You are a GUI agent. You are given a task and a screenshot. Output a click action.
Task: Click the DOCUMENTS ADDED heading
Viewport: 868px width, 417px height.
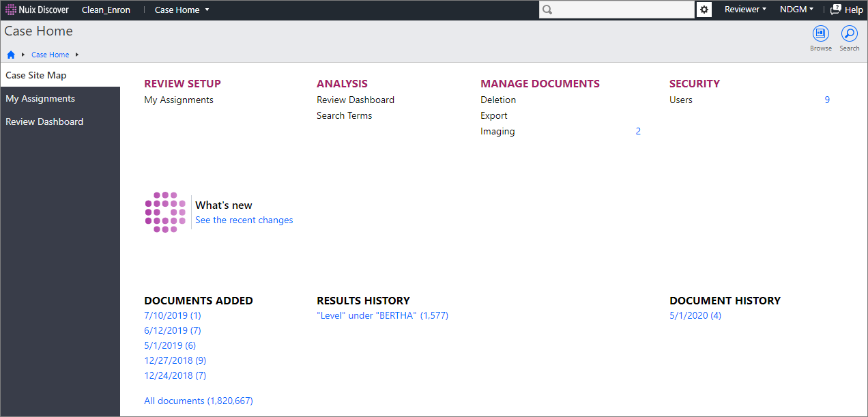coord(199,300)
